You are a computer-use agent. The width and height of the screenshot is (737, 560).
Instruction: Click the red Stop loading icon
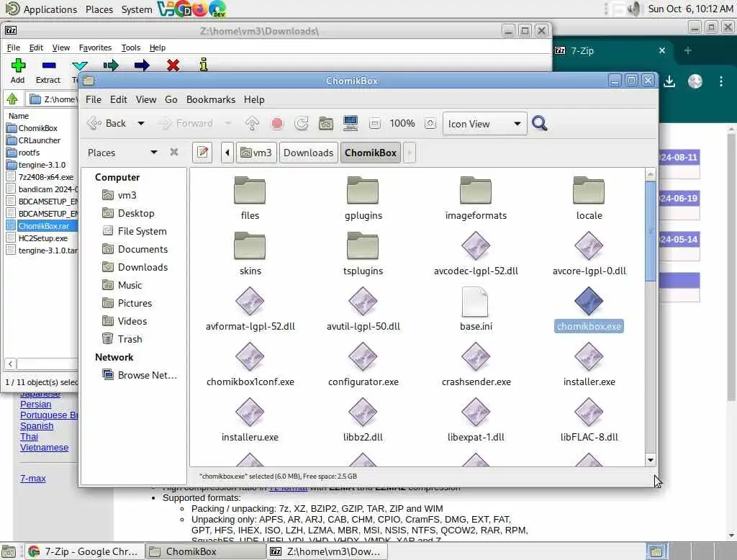tap(277, 124)
